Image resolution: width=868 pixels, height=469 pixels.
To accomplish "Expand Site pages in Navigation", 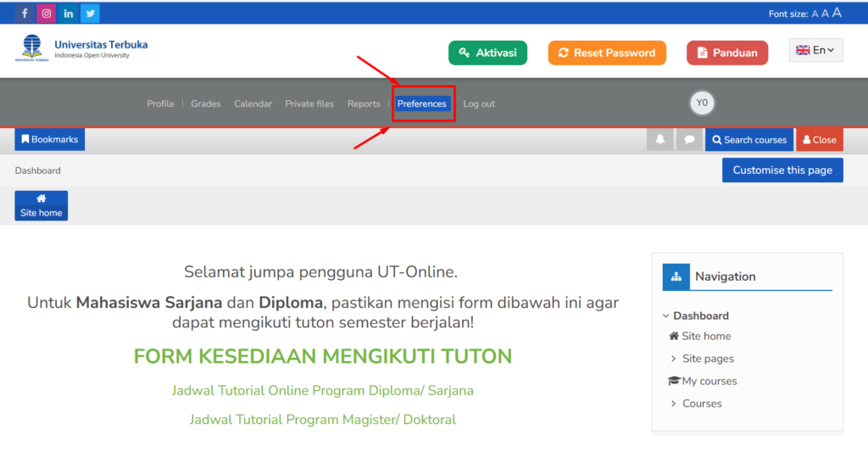I will point(674,359).
